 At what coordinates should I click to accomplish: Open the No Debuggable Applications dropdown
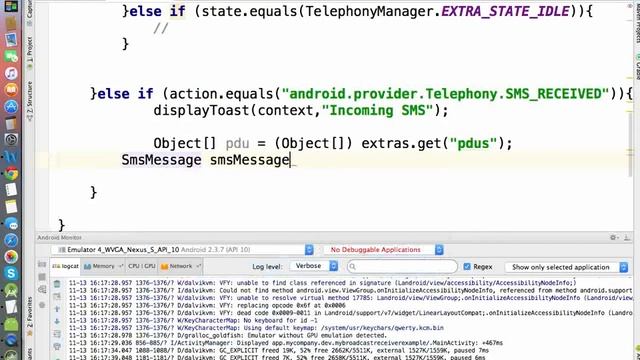[x=383, y=249]
